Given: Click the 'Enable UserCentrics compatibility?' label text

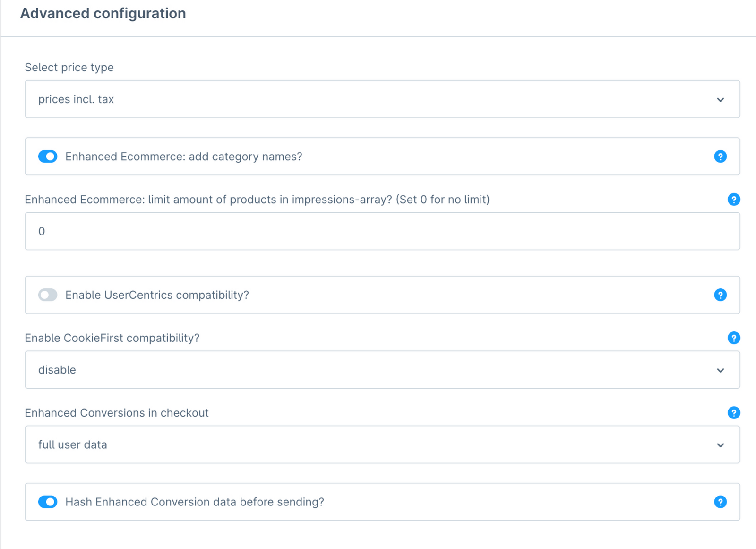Looking at the screenshot, I should pyautogui.click(x=157, y=295).
